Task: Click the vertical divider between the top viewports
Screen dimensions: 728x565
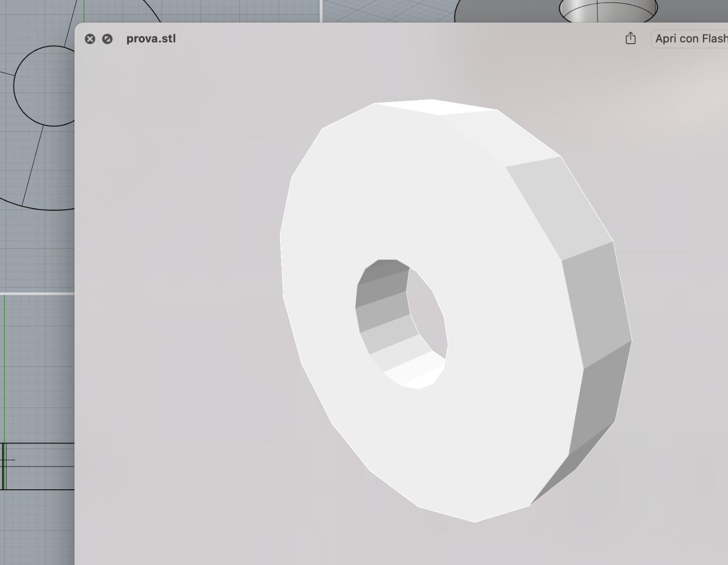Action: point(321,11)
